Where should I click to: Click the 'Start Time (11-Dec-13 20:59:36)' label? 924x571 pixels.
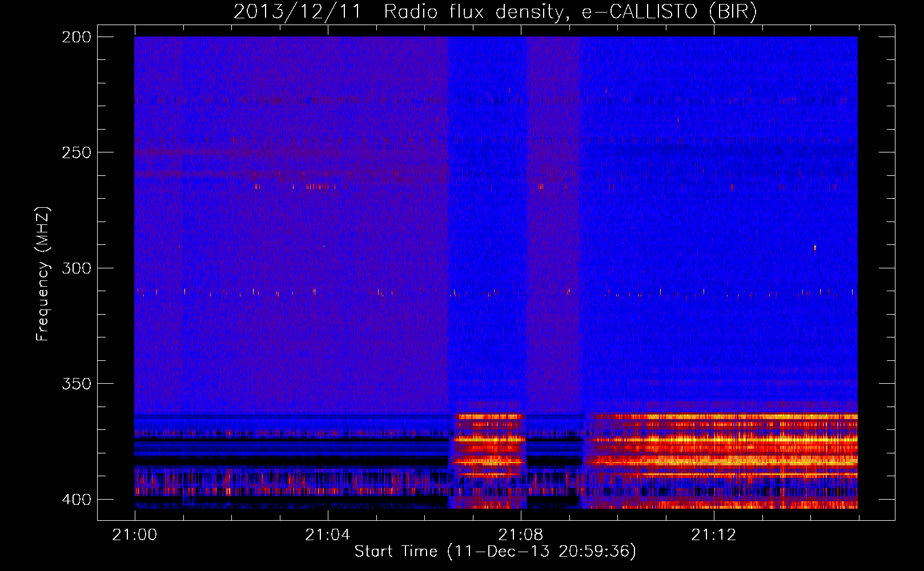click(495, 552)
